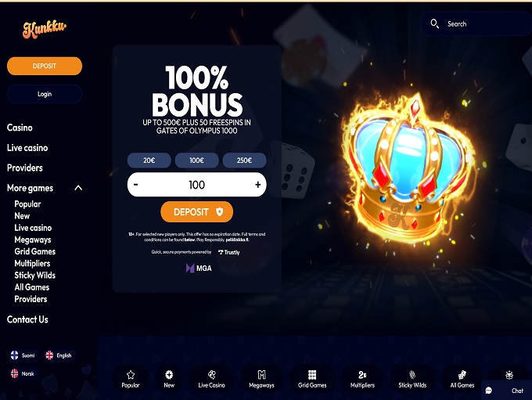Viewport: 532px width, 400px height.
Task: Open the Live Casino chips icon
Action: [212, 374]
